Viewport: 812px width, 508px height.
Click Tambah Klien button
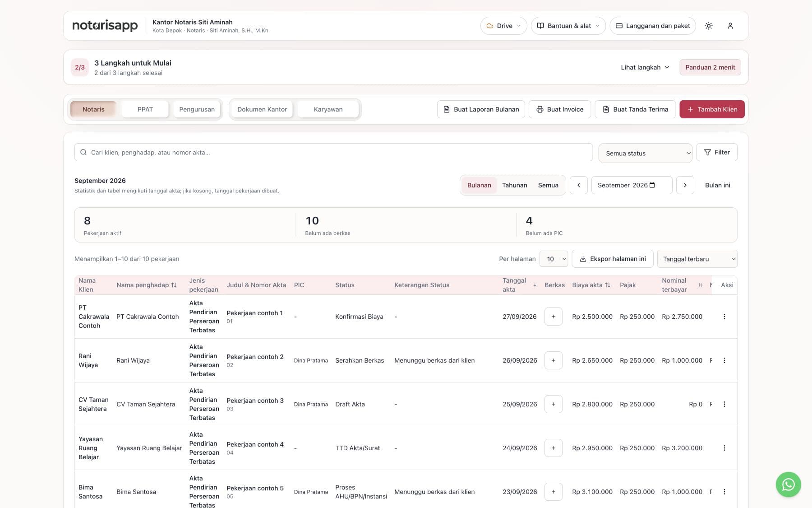click(712, 109)
